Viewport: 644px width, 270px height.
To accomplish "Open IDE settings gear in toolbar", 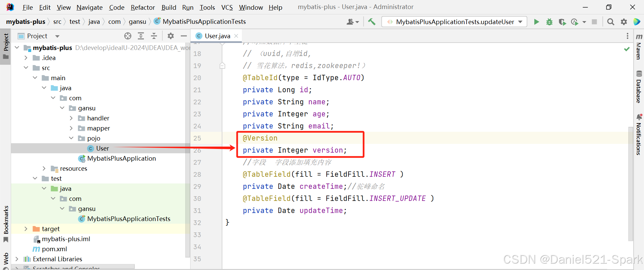I will pos(624,22).
